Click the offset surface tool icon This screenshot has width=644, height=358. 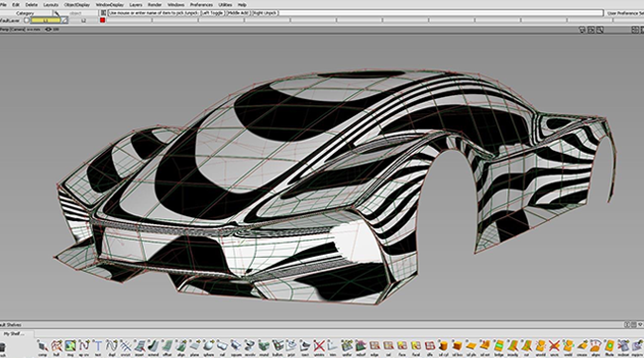tap(167, 346)
